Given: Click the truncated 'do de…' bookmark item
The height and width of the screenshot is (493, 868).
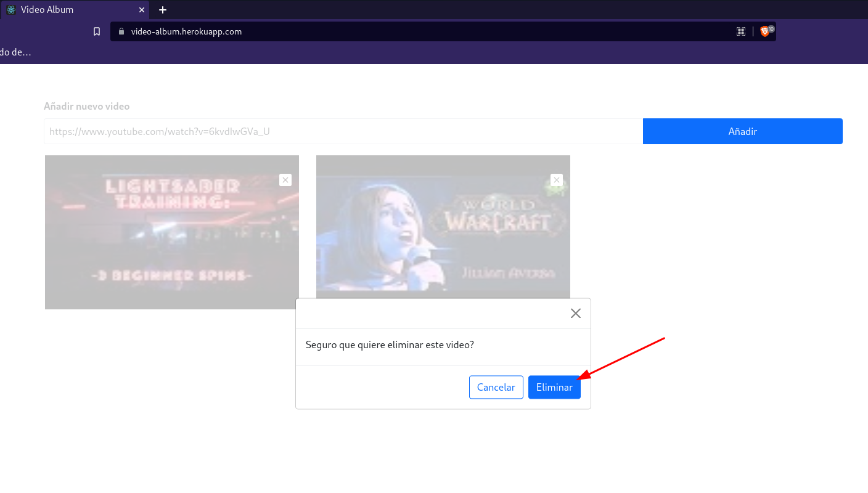Looking at the screenshot, I should tap(17, 52).
